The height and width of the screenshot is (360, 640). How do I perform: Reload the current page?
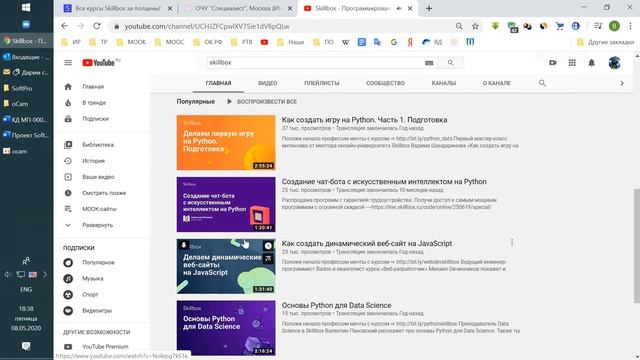pyautogui.click(x=96, y=26)
